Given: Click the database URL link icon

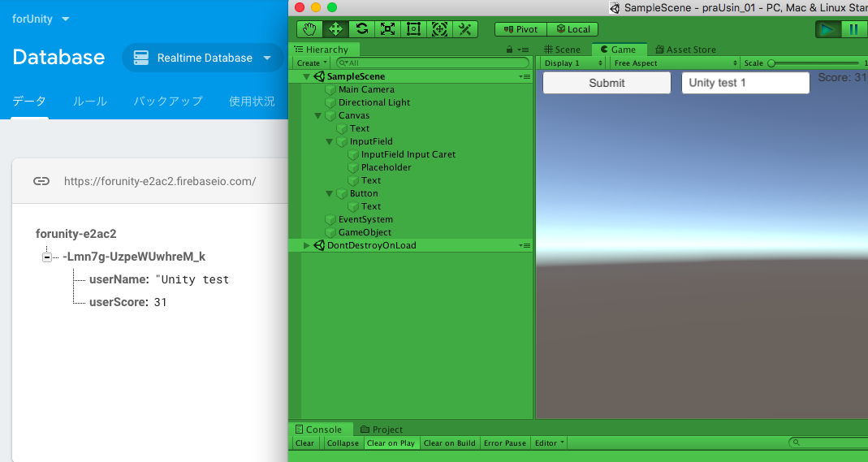Looking at the screenshot, I should point(41,181).
